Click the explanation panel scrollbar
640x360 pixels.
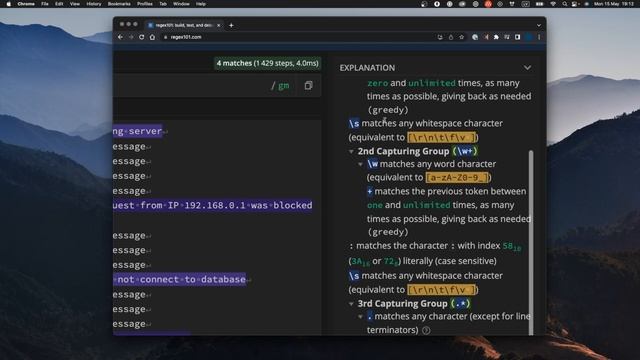click(x=531, y=242)
